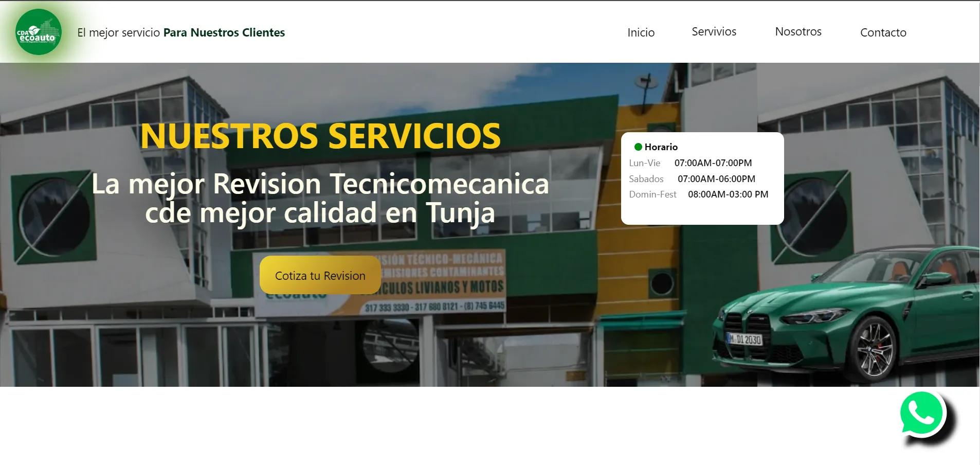This screenshot has width=980, height=465.
Task: Navigate to the Nosotros section
Action: [x=798, y=32]
